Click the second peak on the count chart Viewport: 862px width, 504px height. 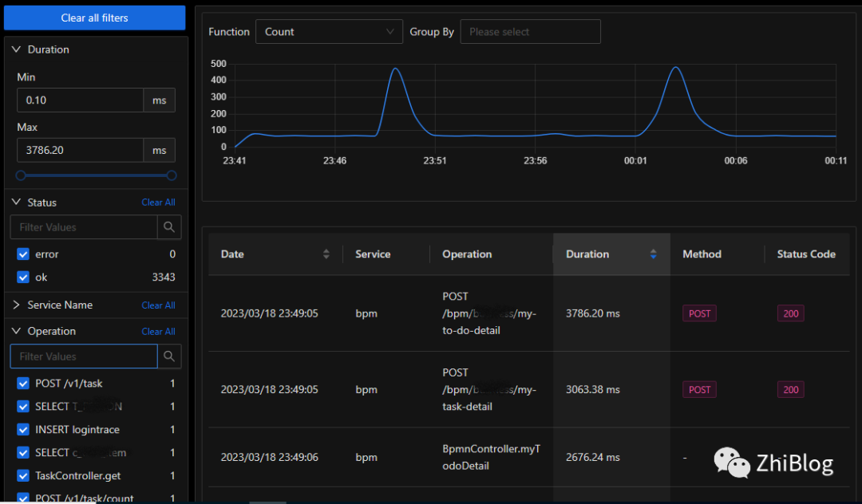pos(676,68)
